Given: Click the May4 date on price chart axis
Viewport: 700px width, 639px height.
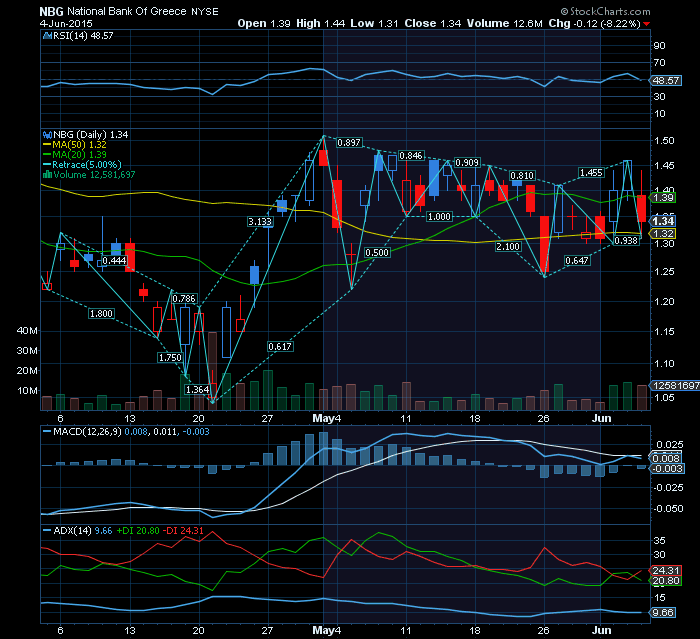Looking at the screenshot, I should 327,418.
